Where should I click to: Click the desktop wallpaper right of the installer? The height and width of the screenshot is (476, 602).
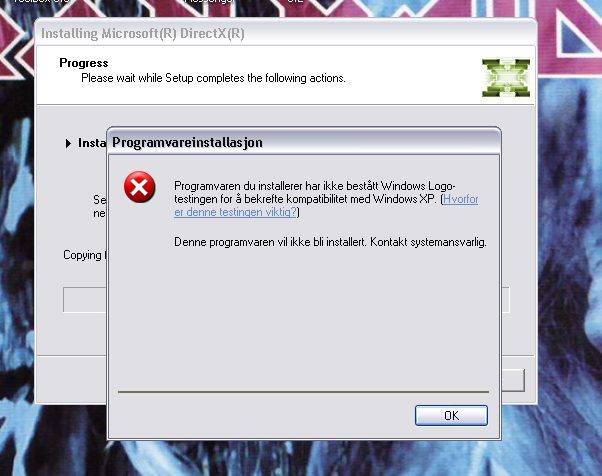pyautogui.click(x=569, y=230)
